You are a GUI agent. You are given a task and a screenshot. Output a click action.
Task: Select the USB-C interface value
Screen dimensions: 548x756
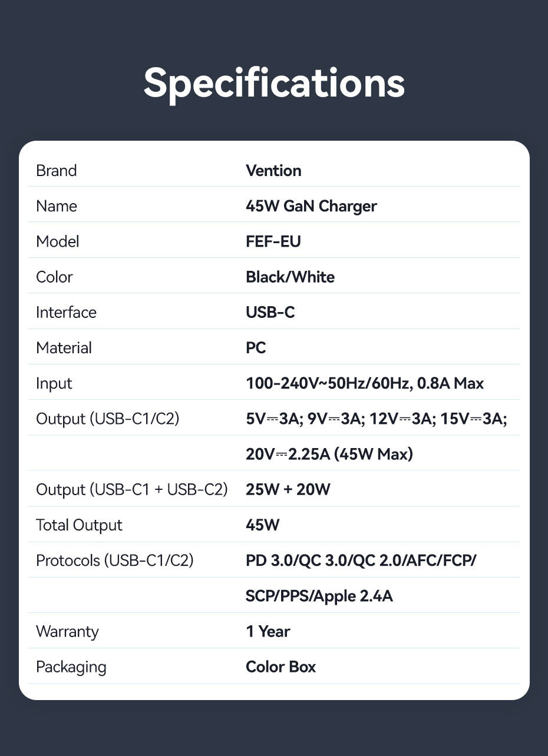[x=270, y=312]
